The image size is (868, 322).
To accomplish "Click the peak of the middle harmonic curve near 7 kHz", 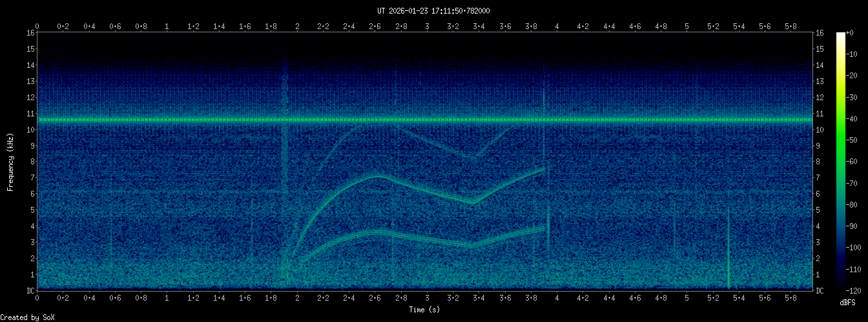I will (379, 175).
